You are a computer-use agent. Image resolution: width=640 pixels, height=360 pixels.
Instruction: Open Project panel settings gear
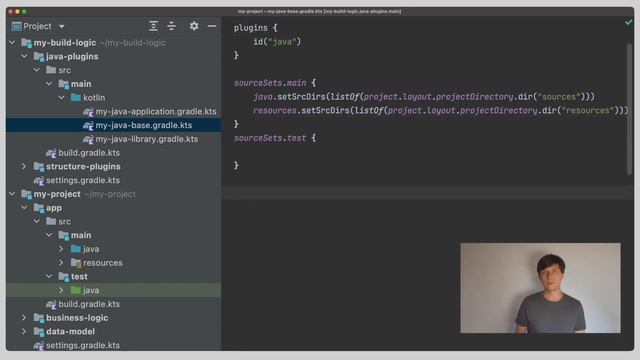pyautogui.click(x=194, y=26)
